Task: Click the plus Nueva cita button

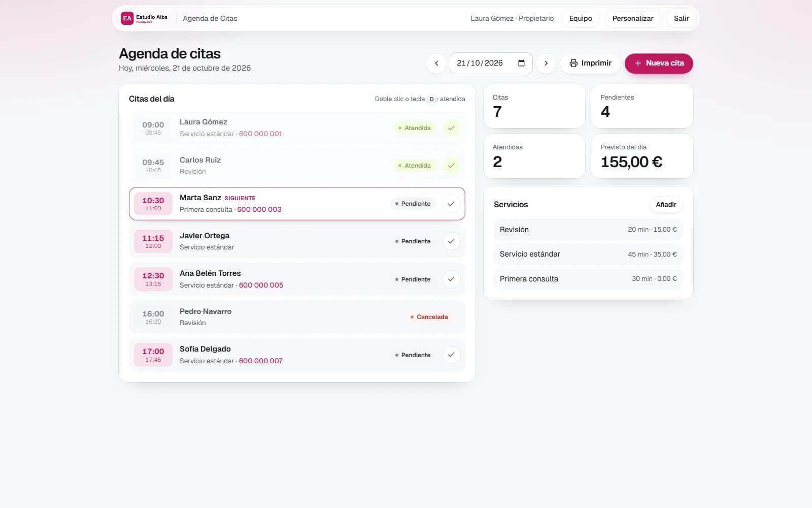Action: tap(659, 63)
